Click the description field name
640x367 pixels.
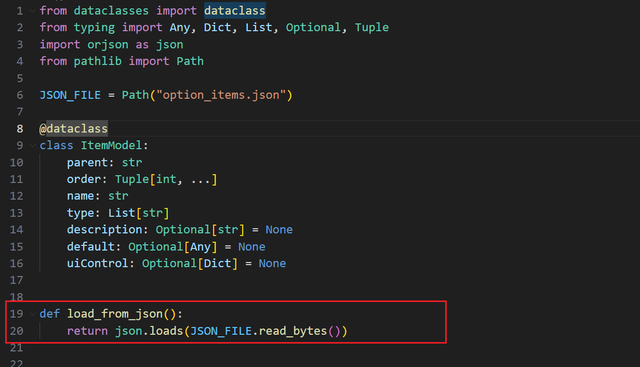[x=104, y=230]
